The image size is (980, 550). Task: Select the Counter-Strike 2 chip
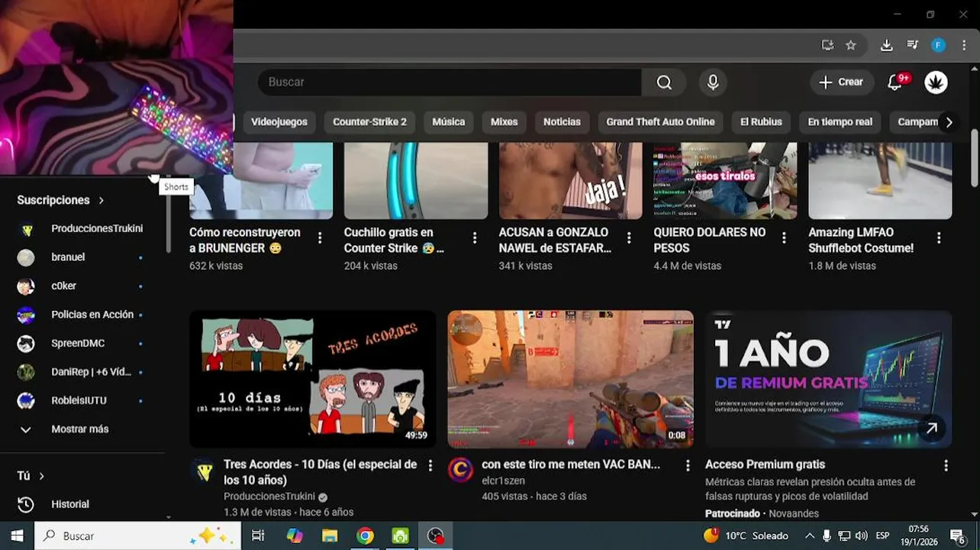369,121
